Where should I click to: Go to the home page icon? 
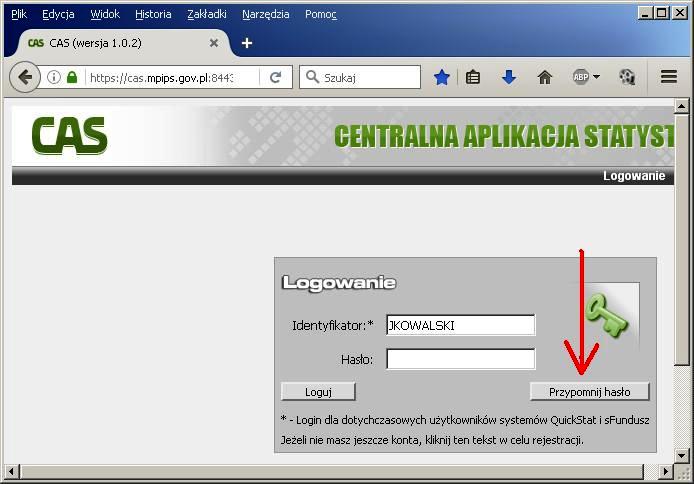pos(545,77)
